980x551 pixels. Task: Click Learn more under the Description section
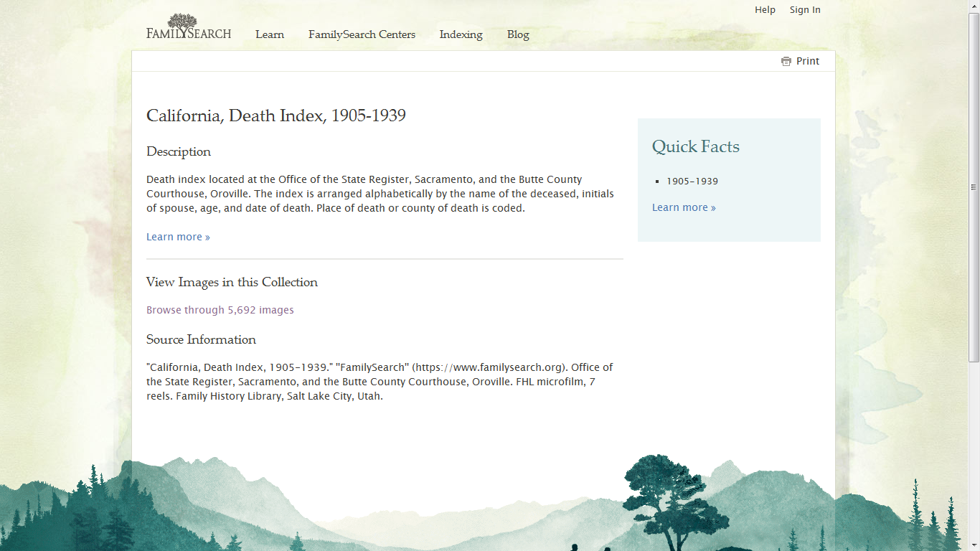click(x=178, y=236)
